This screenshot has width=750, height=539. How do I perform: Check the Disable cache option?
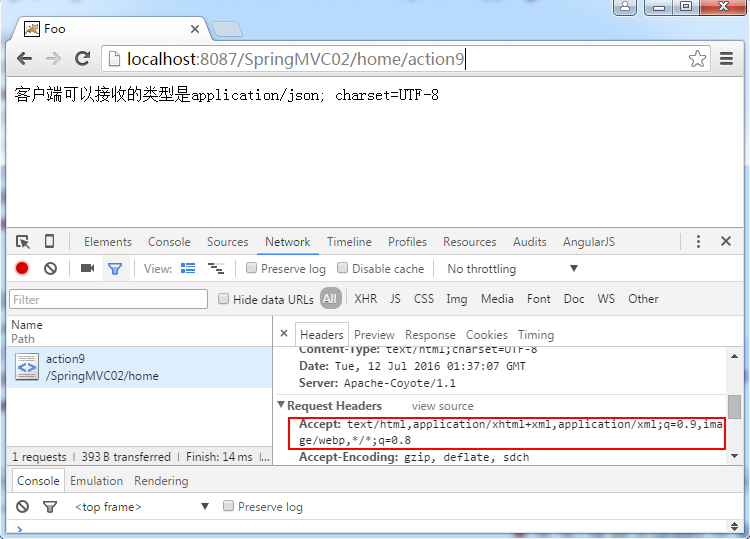pyautogui.click(x=342, y=268)
